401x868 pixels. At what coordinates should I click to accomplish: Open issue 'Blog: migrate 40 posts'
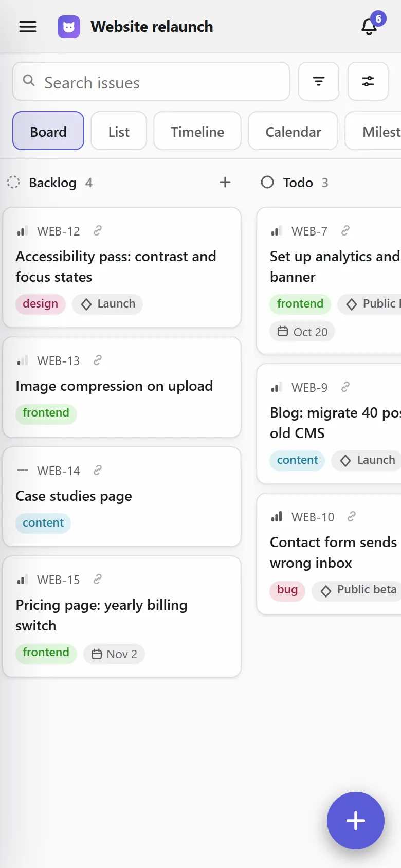pyautogui.click(x=335, y=423)
